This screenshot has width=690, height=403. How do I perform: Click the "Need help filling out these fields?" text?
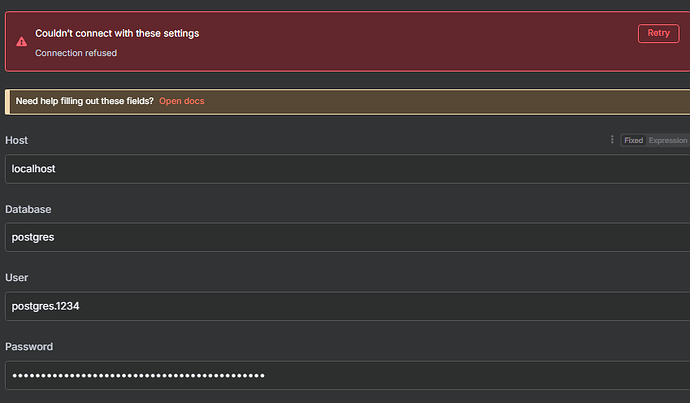click(x=85, y=101)
